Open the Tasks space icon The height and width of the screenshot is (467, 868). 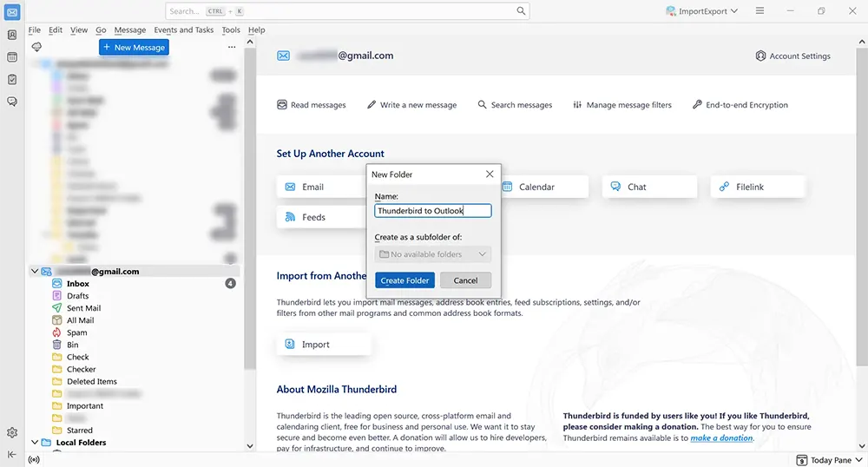12,79
